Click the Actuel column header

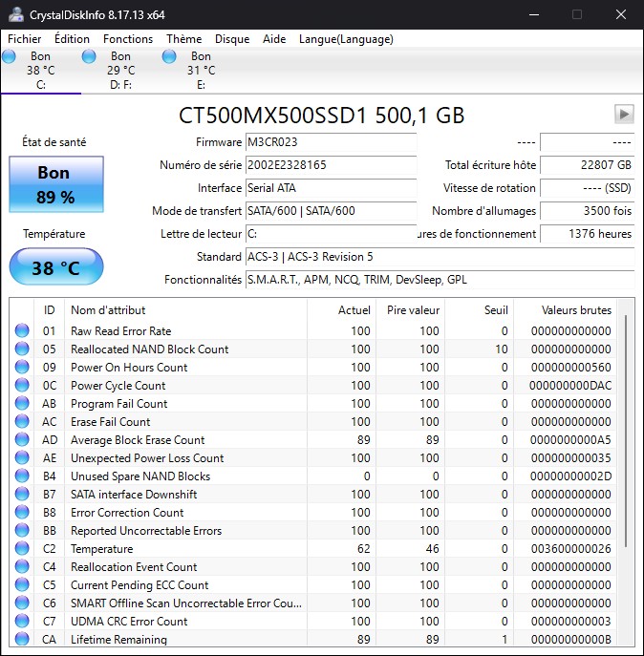click(x=342, y=310)
